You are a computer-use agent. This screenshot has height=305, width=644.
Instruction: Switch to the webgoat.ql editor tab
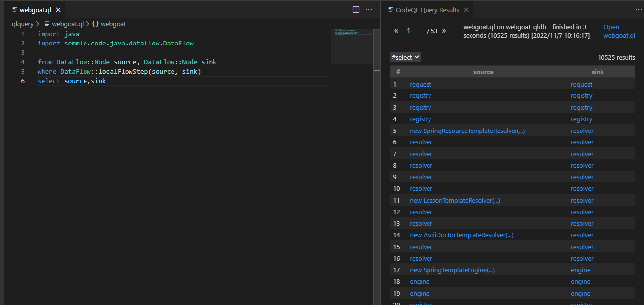(x=35, y=10)
